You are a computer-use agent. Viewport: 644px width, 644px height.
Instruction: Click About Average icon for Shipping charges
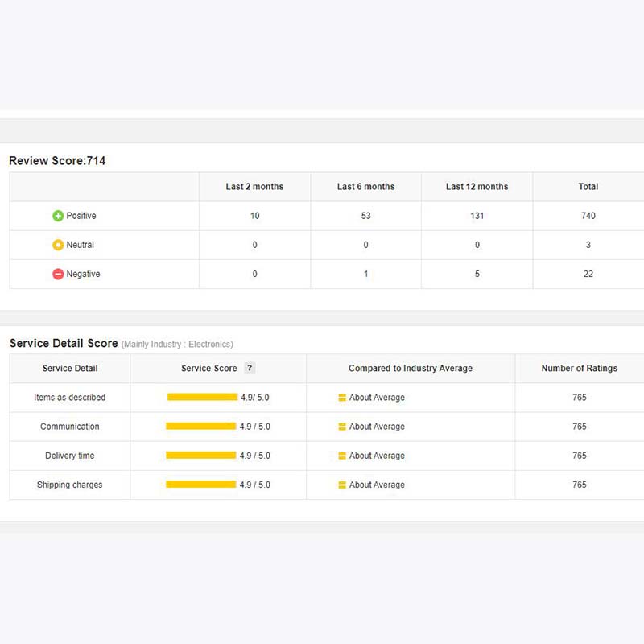[342, 485]
